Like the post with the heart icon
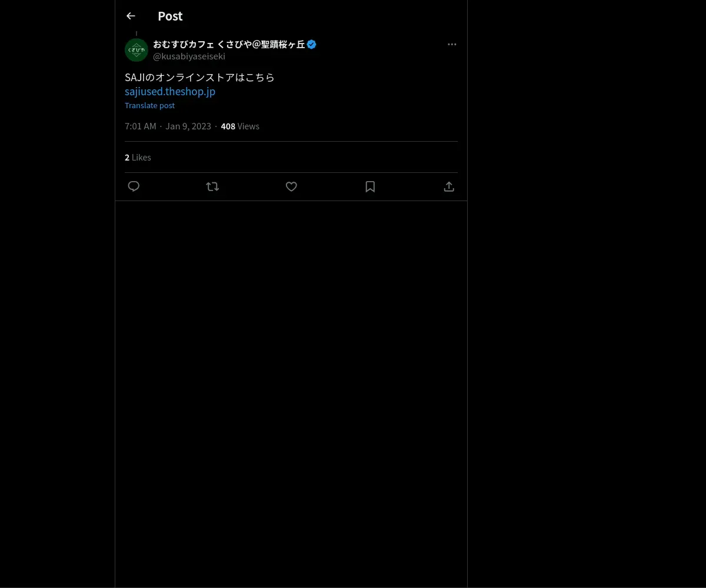Viewport: 706px width, 588px height. [x=291, y=186]
